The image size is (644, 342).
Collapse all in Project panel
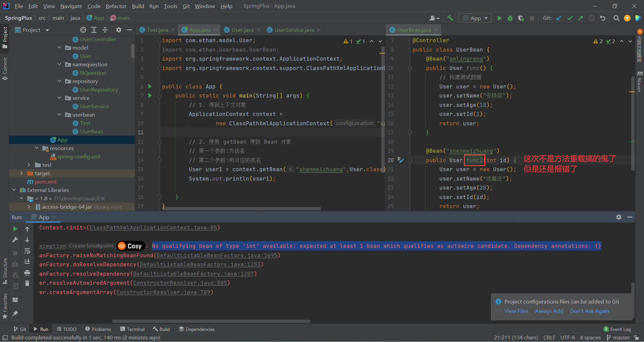[105, 30]
